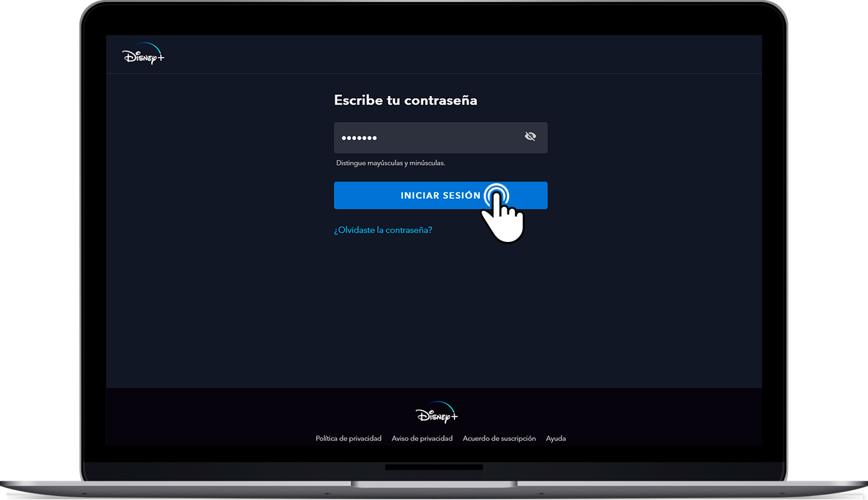Toggle the eye icon in the password field
Image resolution: width=868 pixels, height=500 pixels.
(530, 136)
